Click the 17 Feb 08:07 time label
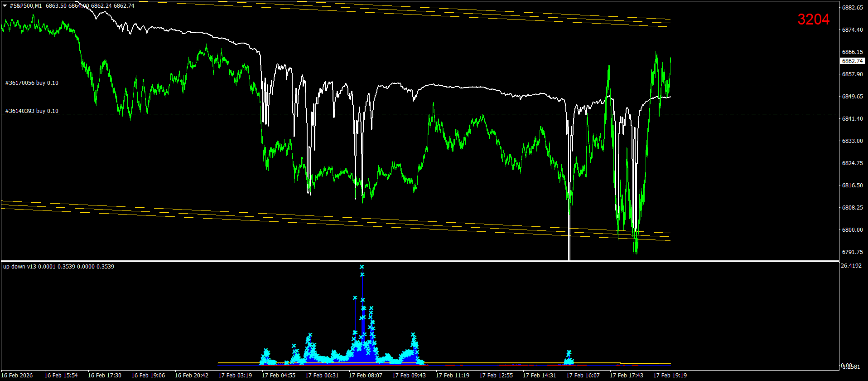 [366, 376]
